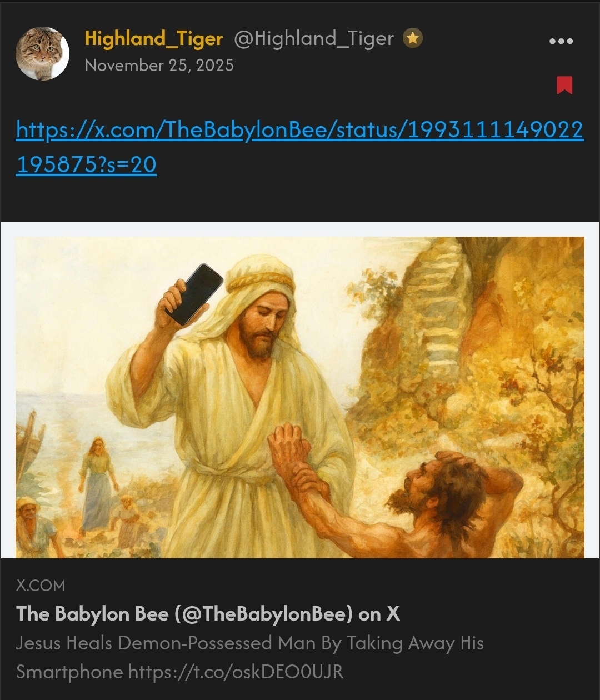Open the Highland_Tiger display name profile
600x700 pixels.
(154, 38)
